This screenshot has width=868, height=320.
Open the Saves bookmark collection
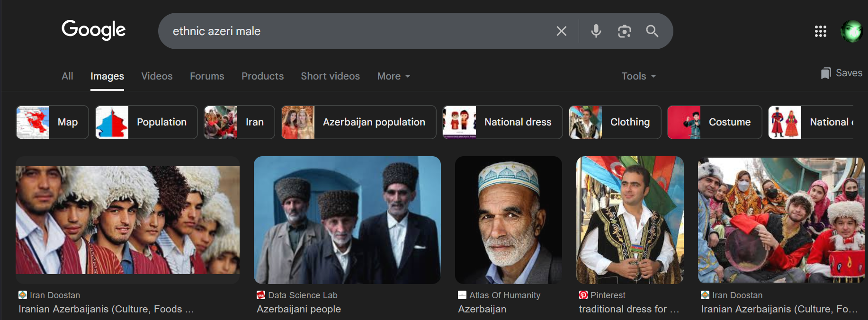[841, 73]
